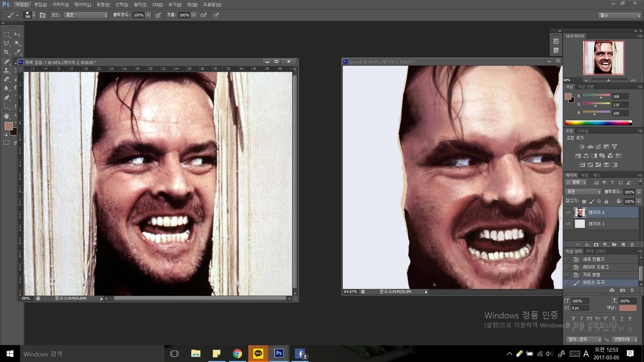Select 자유 변형 history state
Screen dimensions: 644x362
(591, 275)
